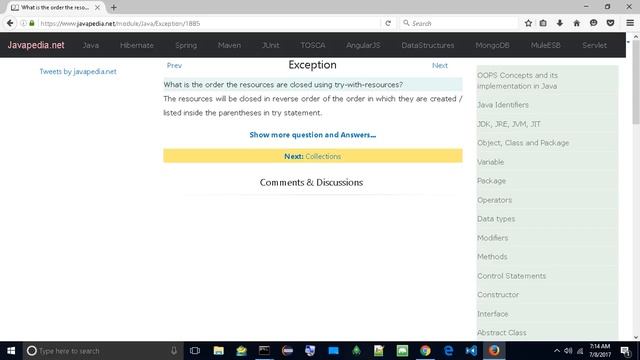
Task: Open the Spring navbar item
Action: click(186, 45)
